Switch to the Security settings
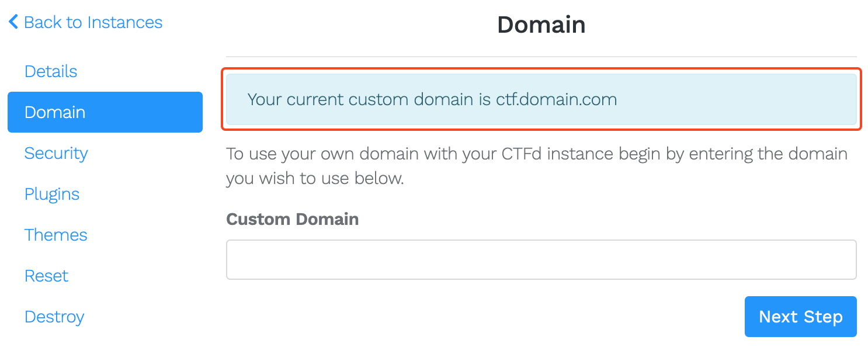The height and width of the screenshot is (354, 868). coord(56,153)
